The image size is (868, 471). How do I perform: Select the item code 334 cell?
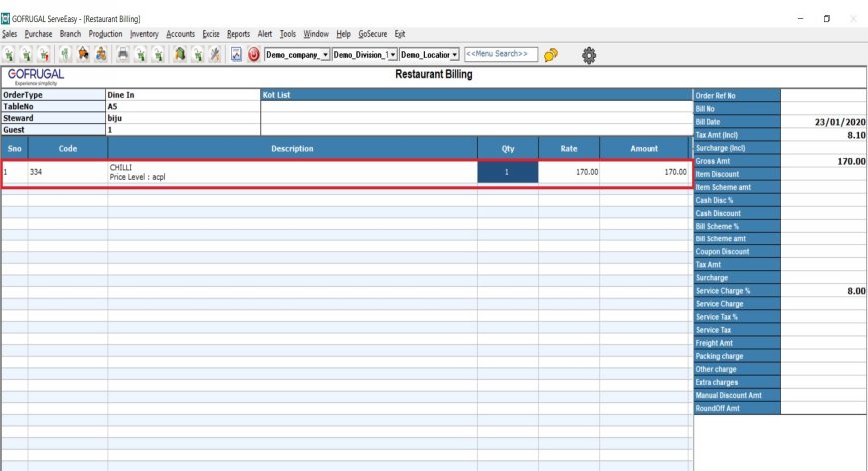68,172
